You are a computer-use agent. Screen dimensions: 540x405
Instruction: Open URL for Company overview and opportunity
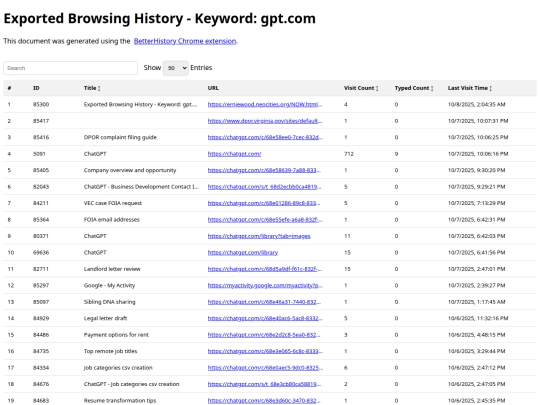point(264,170)
